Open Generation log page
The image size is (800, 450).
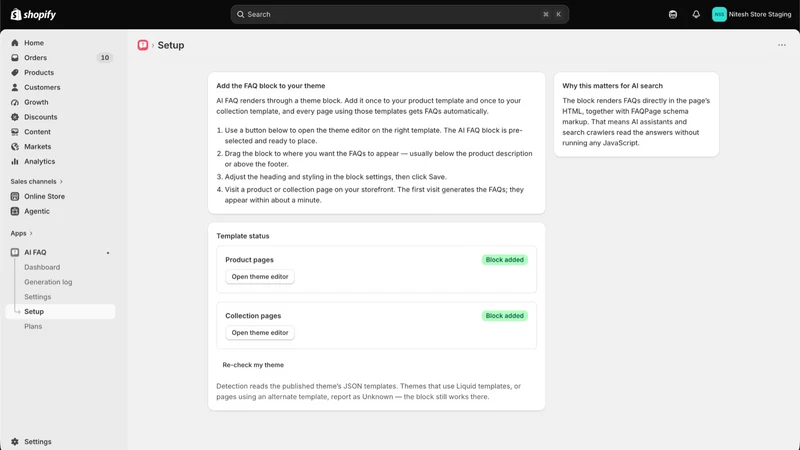[x=48, y=282]
